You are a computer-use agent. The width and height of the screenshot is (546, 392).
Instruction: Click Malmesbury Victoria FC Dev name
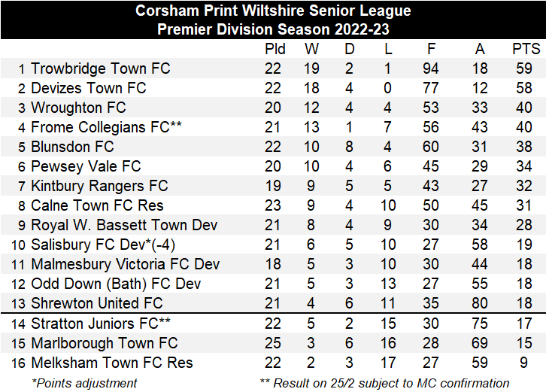pyautogui.click(x=126, y=264)
